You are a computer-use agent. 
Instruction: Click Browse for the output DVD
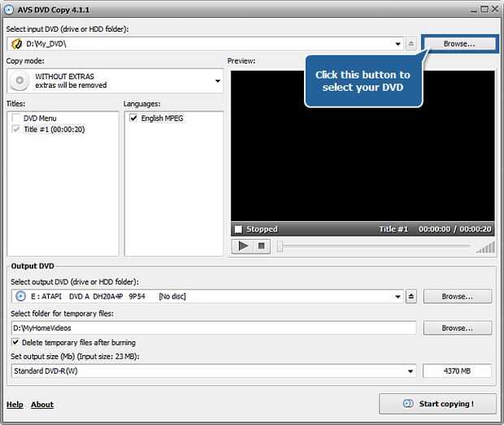[458, 296]
